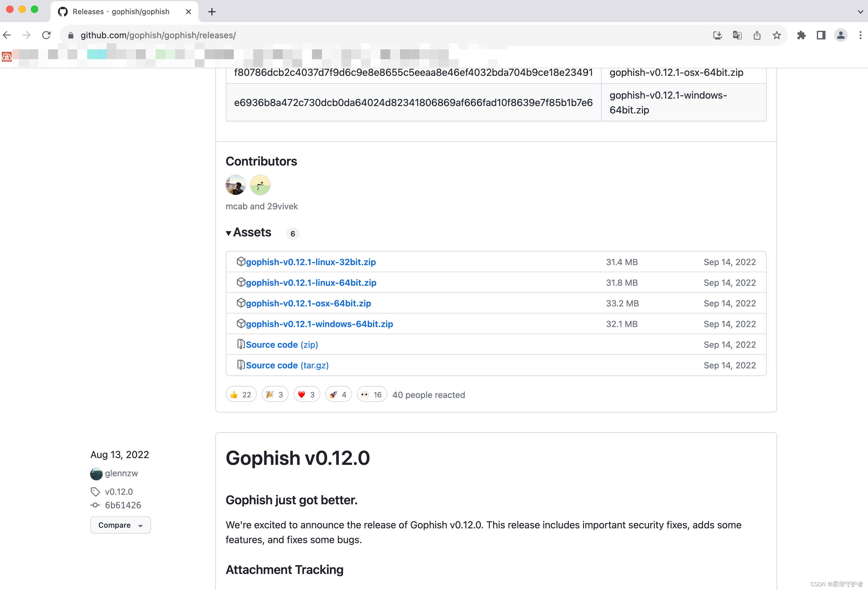Open the Chrome three-dot menu

point(860,35)
